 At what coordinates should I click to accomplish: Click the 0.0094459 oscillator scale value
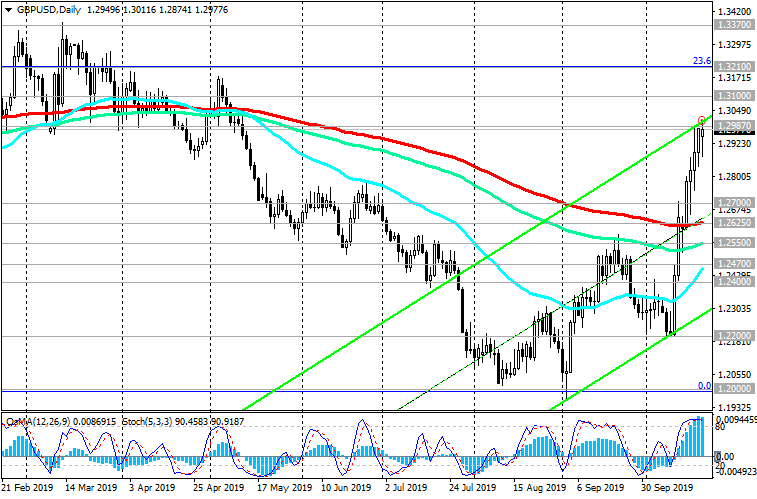[x=736, y=419]
